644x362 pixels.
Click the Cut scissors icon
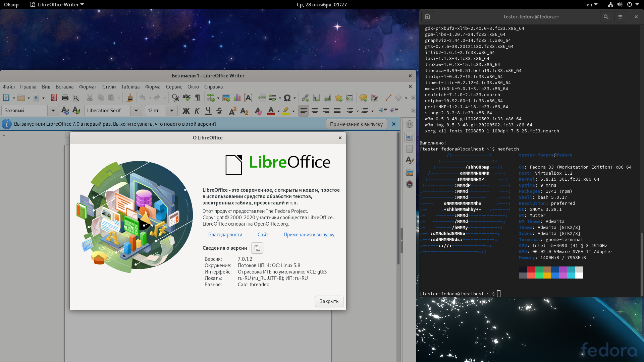coord(90,98)
